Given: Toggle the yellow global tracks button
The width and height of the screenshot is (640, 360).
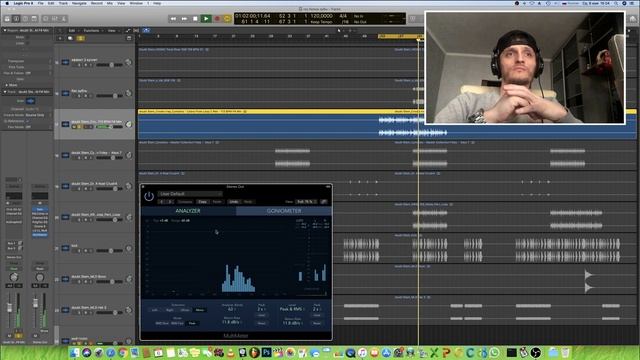Looking at the screenshot, I should tap(80, 38).
